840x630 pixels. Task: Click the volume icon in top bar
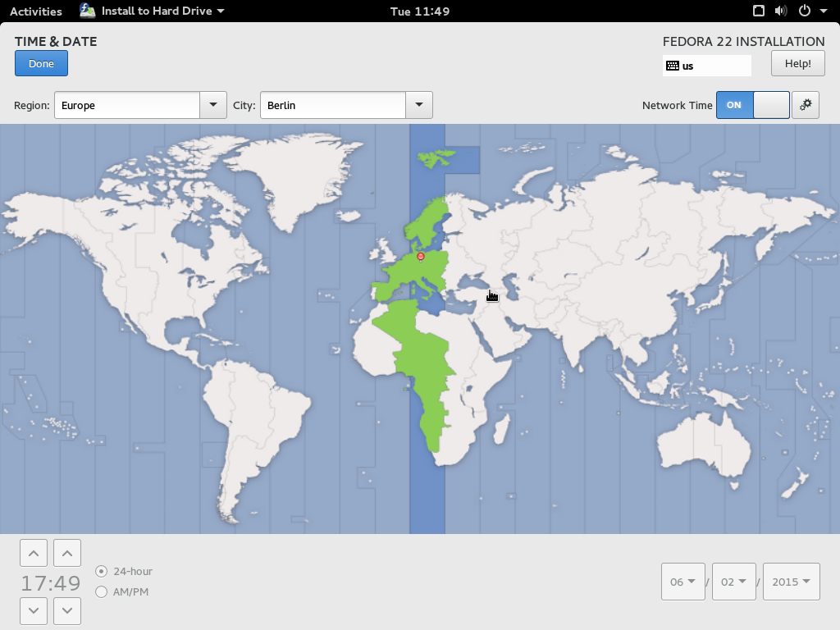[780, 11]
